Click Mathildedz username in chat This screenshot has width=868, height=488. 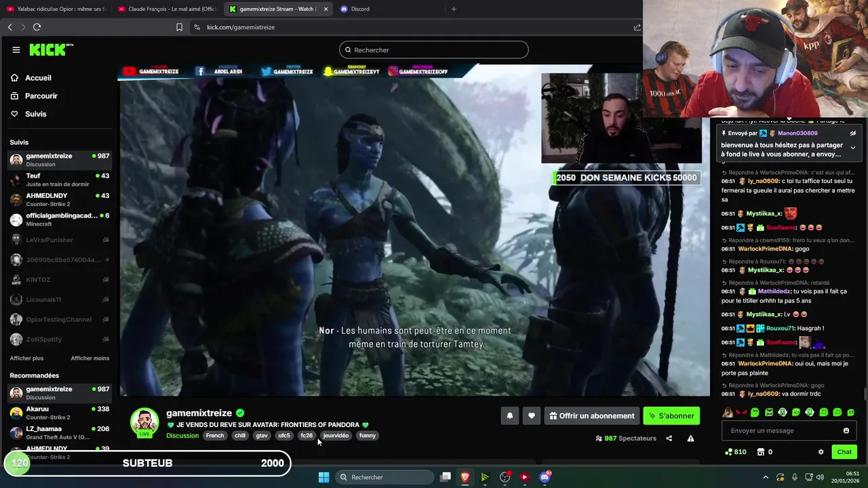point(775,291)
